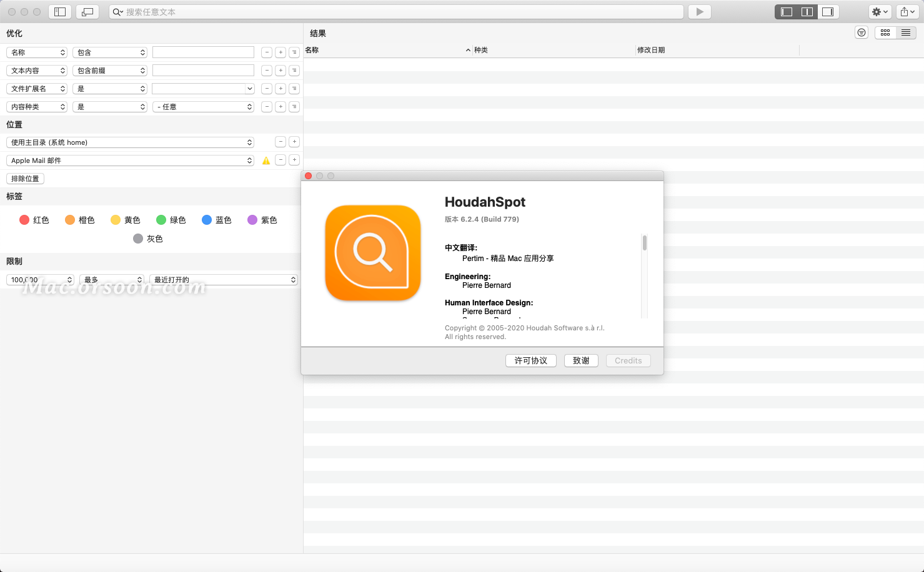Select the 灰色 tag
The height and width of the screenshot is (572, 924).
(148, 239)
